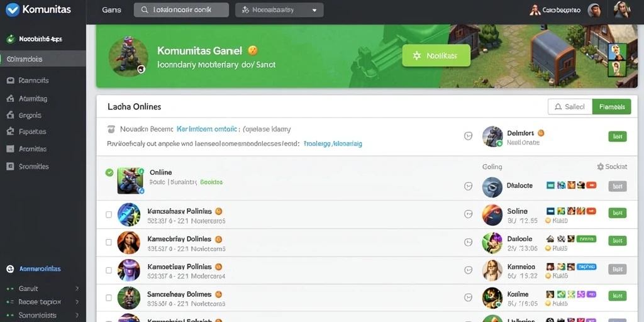Click the emoji reaction icon beside Delmfort row
The height and width of the screenshot is (322, 644).
[468, 136]
